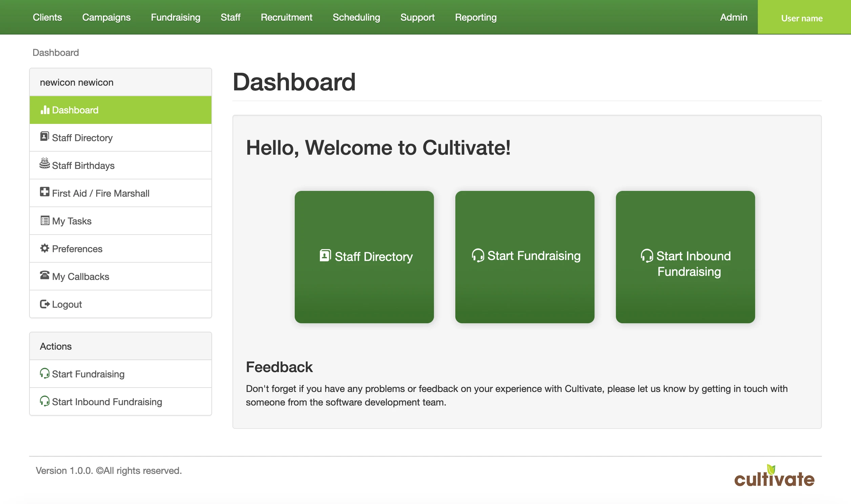The height and width of the screenshot is (504, 851).
Task: Choose Start Inbound Fundraising under Actions
Action: [121, 402]
